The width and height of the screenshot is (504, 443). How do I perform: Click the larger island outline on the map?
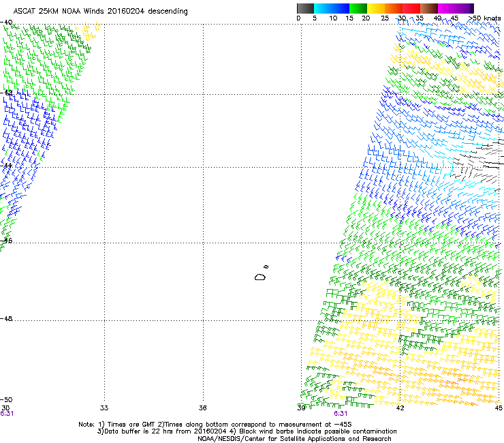260,277
